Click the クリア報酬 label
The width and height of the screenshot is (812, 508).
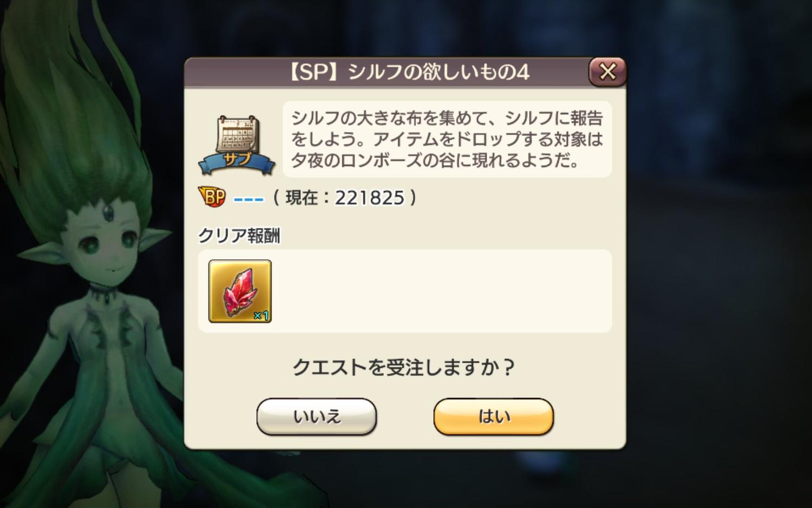239,236
